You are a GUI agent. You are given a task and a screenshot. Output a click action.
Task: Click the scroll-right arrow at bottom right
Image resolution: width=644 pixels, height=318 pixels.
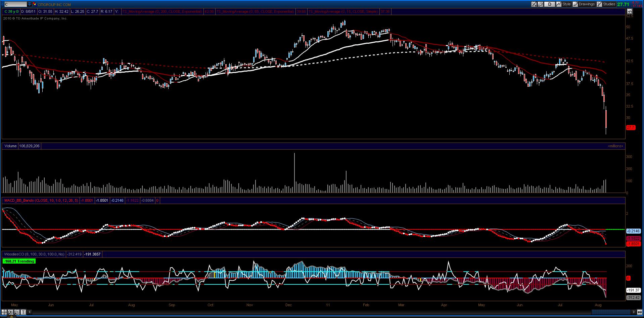[634, 312]
